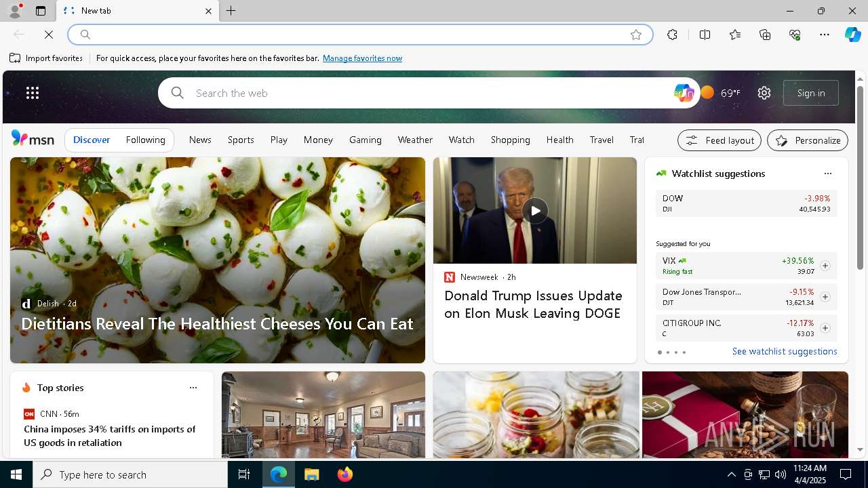Add CITIGROUP INC. to watchlist

coord(825,328)
